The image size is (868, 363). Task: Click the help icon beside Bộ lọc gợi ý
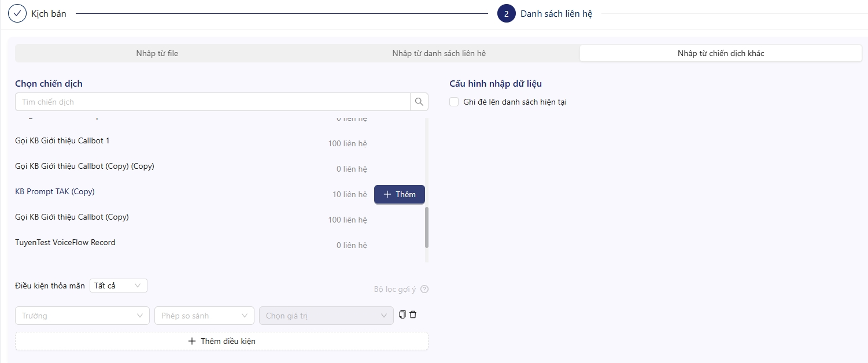pyautogui.click(x=424, y=290)
